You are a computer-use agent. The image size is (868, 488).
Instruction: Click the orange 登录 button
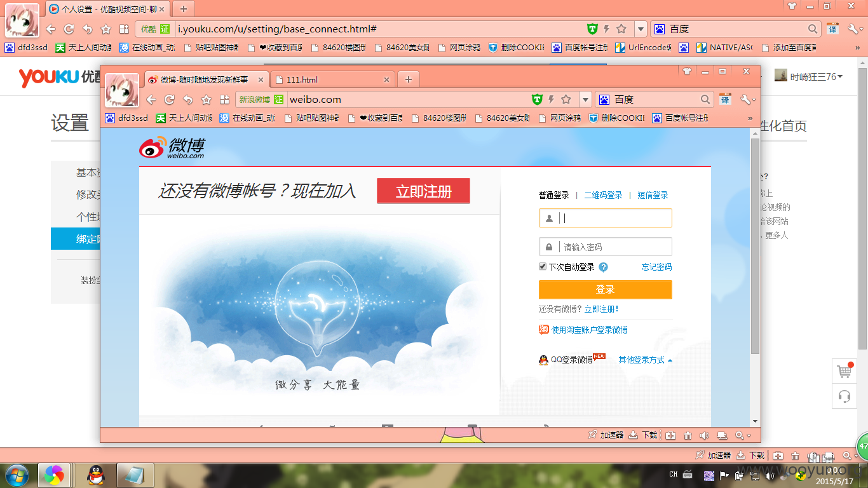(606, 289)
